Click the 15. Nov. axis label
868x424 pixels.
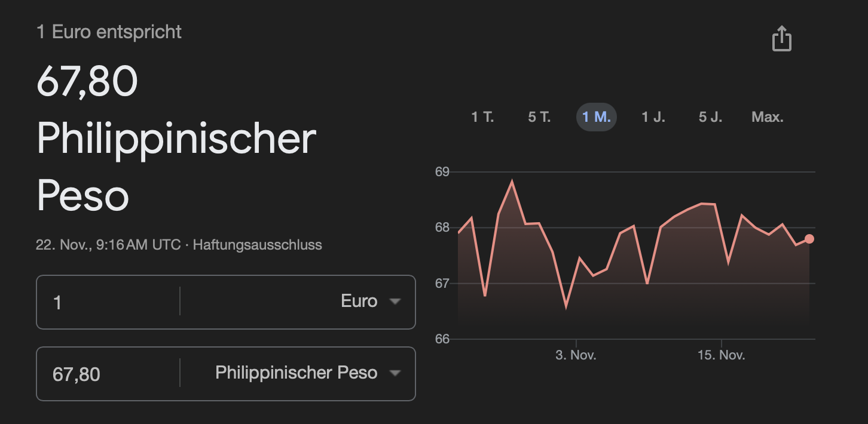(721, 355)
